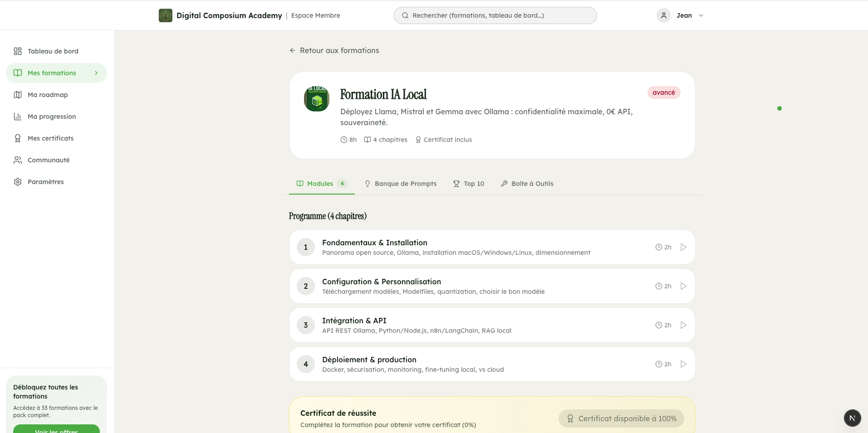
Task: Click the Ma roadmap map icon
Action: (17, 94)
